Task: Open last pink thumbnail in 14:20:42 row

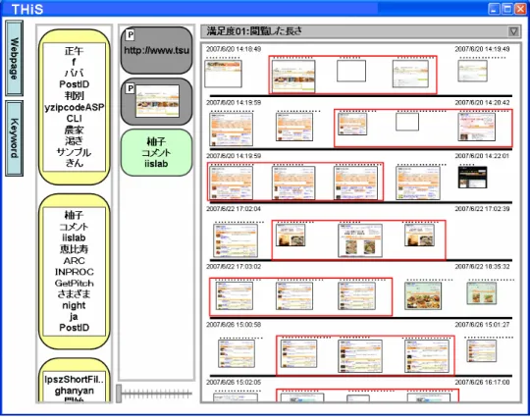Action: click(x=477, y=127)
